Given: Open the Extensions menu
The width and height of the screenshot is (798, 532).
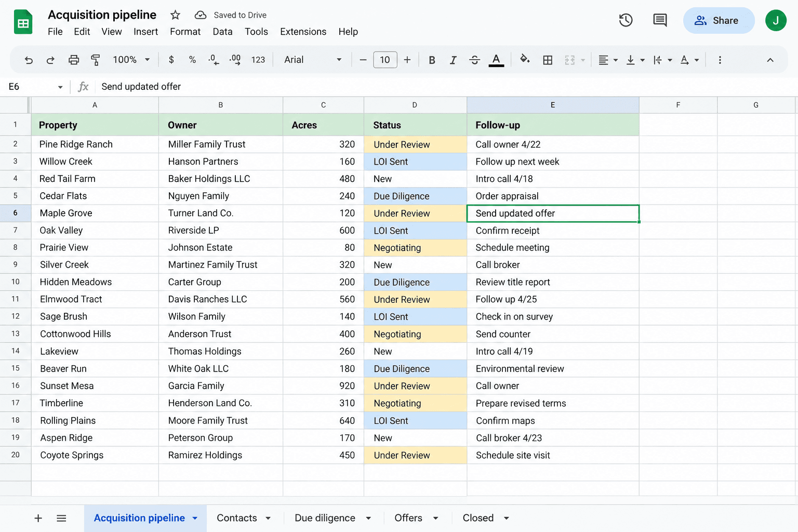Looking at the screenshot, I should pos(303,32).
